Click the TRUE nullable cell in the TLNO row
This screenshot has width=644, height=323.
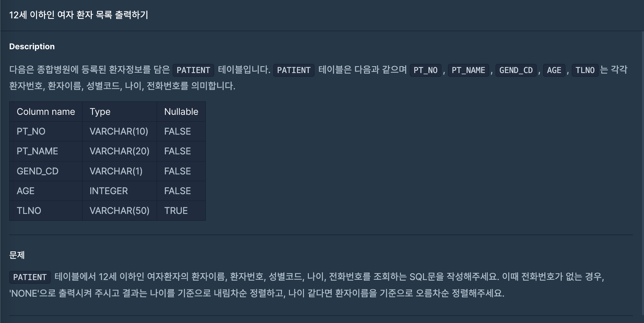[x=176, y=211]
